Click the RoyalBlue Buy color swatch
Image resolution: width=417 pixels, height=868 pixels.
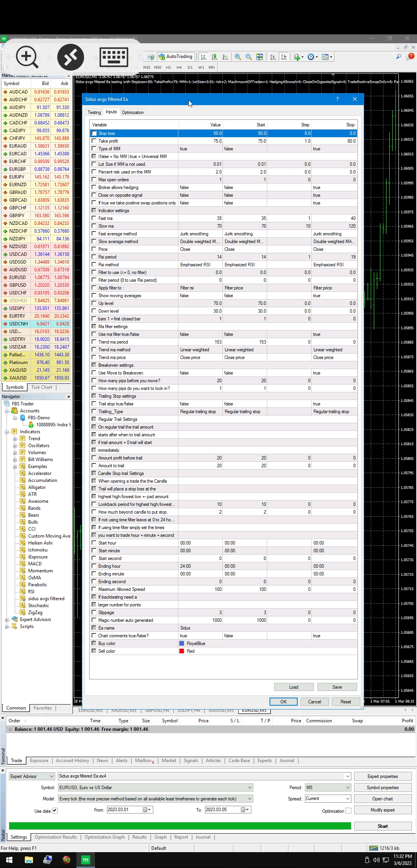coord(182,643)
